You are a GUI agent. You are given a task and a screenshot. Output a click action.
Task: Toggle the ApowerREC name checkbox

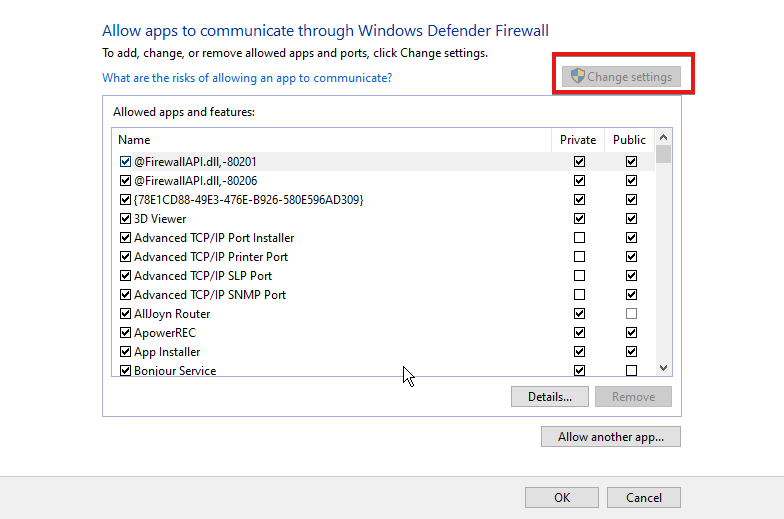(125, 332)
